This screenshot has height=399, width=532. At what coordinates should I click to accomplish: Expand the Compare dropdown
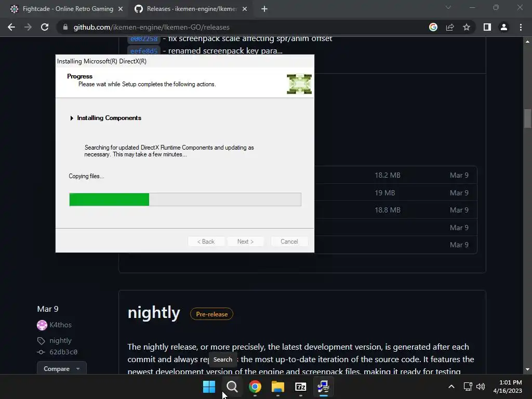(x=61, y=368)
